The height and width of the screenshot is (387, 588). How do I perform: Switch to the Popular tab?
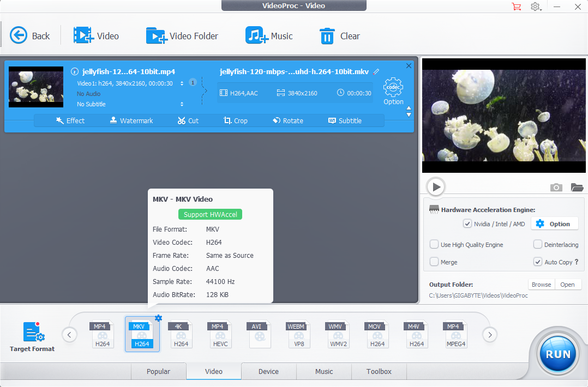(x=158, y=371)
